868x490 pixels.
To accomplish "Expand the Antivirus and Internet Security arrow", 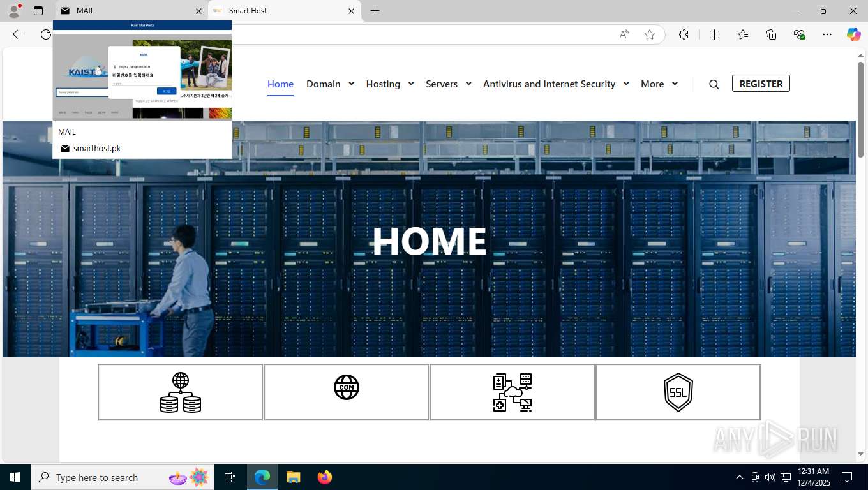I will tap(626, 84).
